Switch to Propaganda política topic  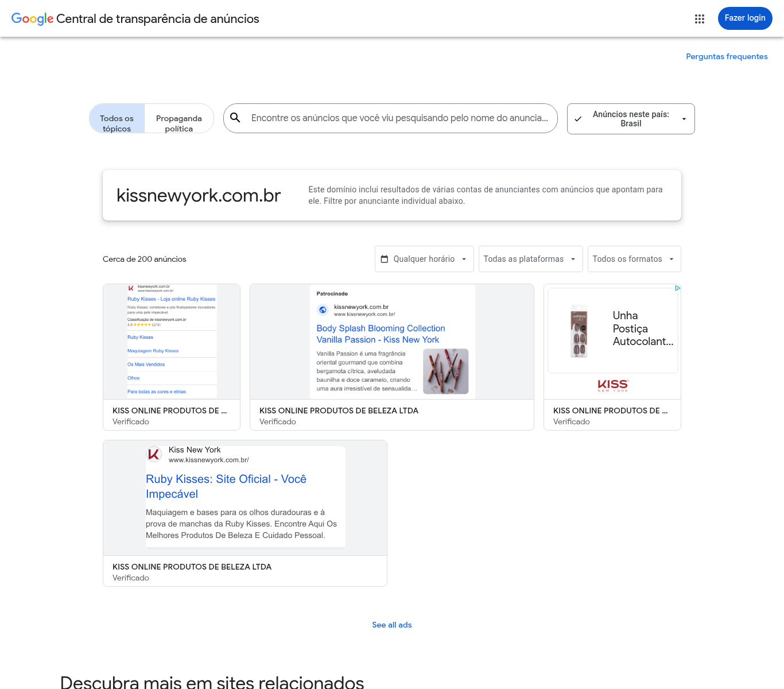tap(179, 119)
